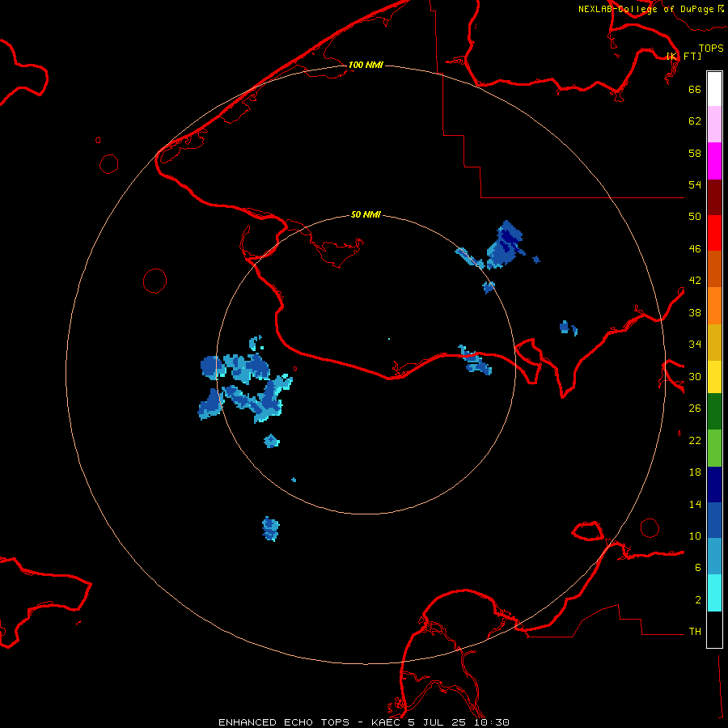Click the magenta legend swatch

(714, 161)
